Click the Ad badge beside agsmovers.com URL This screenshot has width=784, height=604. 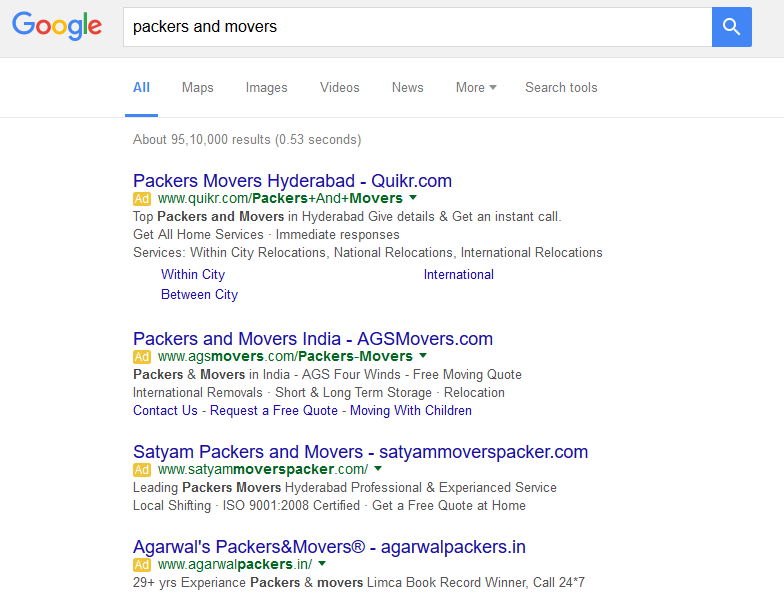coord(142,356)
